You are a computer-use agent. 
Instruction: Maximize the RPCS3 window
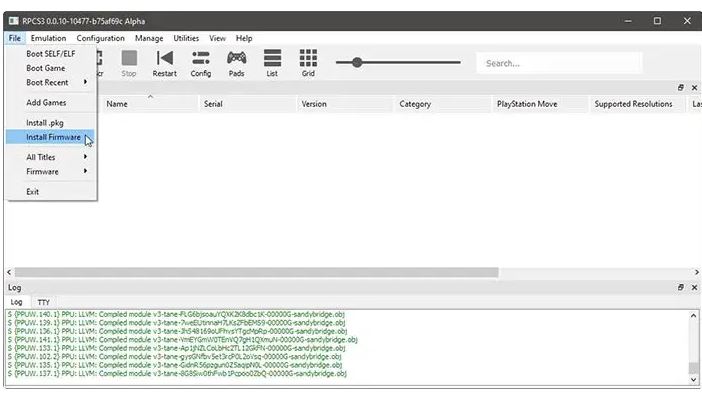pos(657,21)
